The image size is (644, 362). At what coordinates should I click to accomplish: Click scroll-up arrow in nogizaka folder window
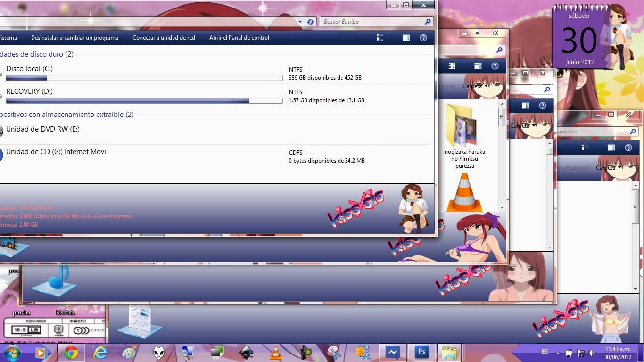tap(502, 104)
